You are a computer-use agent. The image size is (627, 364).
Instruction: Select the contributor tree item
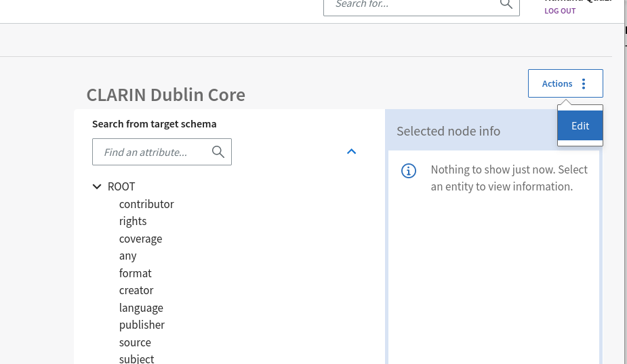(x=146, y=204)
